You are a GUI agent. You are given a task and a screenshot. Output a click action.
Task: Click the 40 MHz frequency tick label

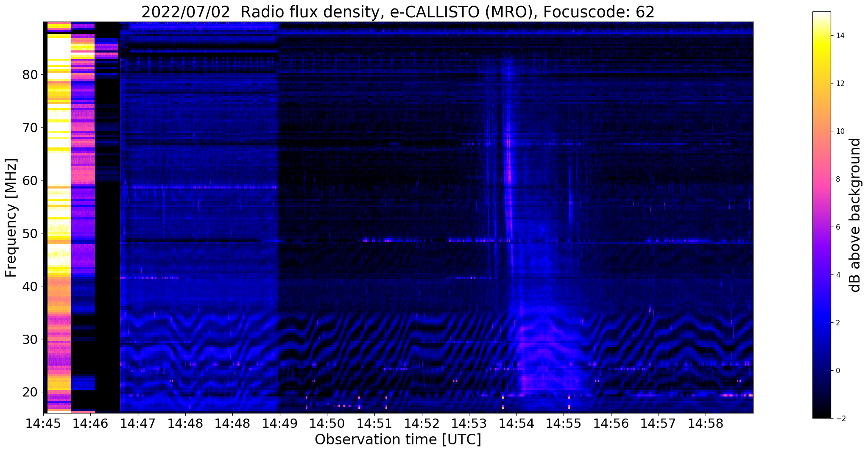tap(29, 287)
